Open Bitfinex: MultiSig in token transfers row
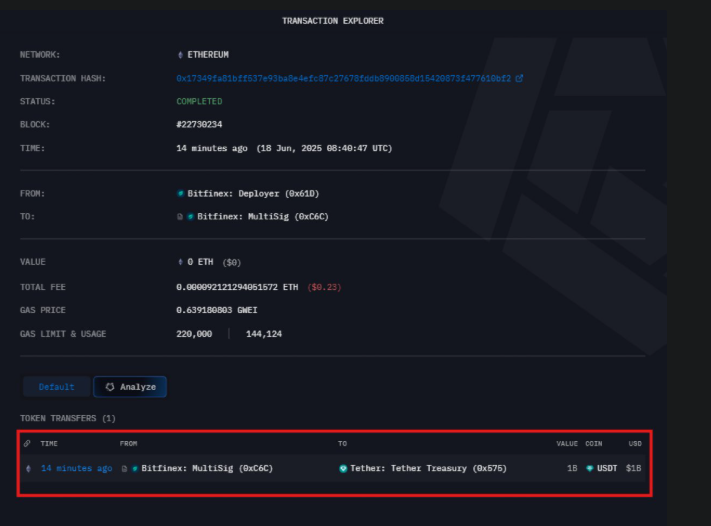Screen dimensions: 711x526 click(x=207, y=468)
